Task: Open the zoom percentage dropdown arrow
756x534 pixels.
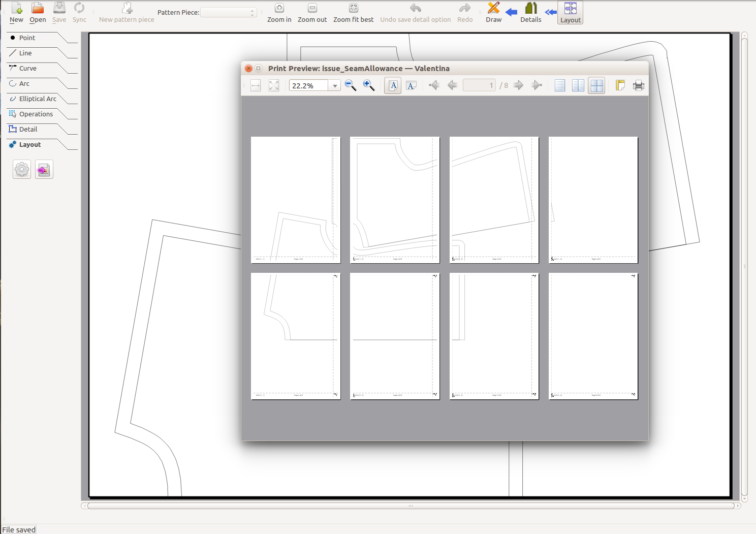Action: click(x=335, y=86)
